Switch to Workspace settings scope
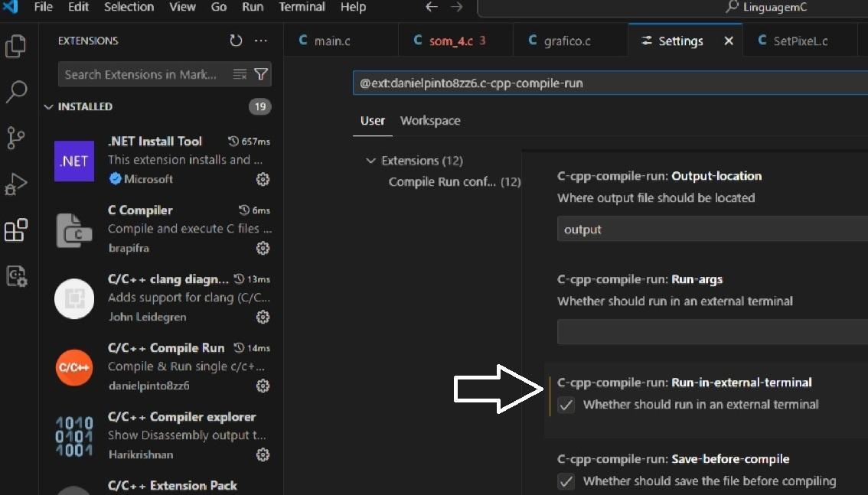 430,121
